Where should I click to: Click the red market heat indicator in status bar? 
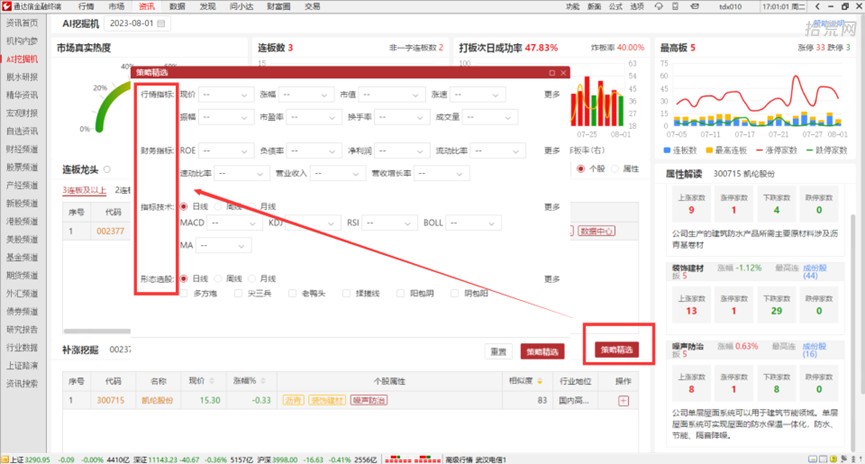(x=414, y=460)
